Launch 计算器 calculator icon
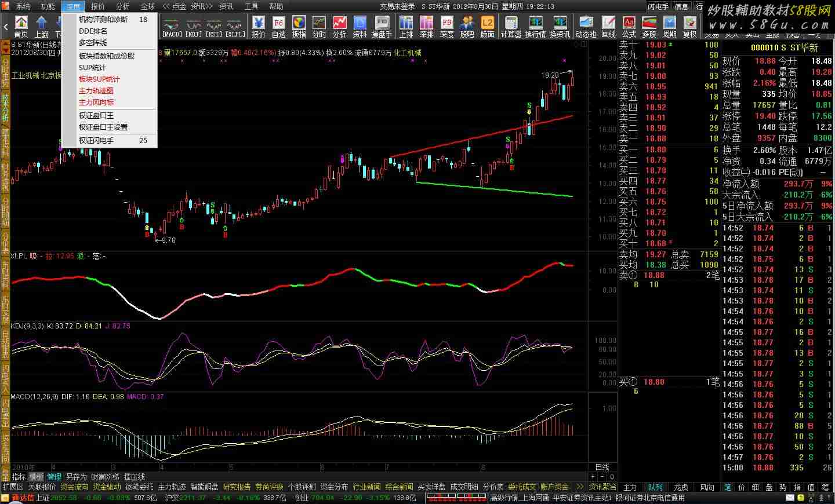Image resolution: width=835 pixels, height=504 pixels. (x=511, y=27)
